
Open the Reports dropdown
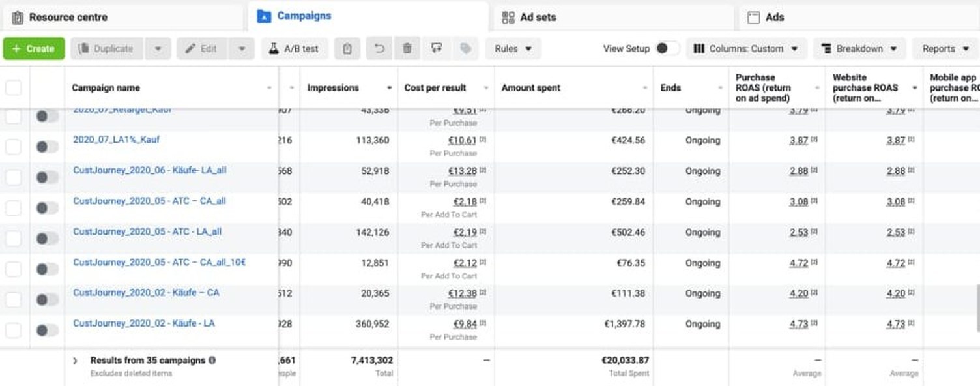[945, 49]
